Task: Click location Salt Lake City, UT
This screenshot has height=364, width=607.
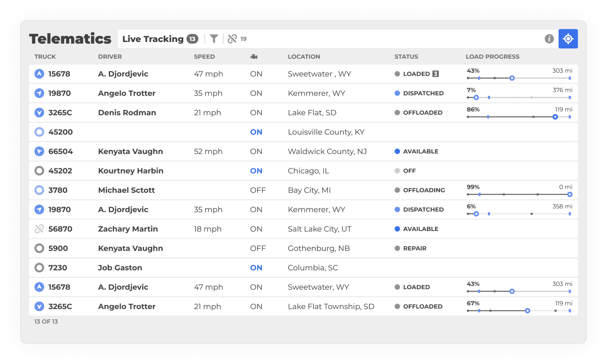Action: (x=319, y=229)
